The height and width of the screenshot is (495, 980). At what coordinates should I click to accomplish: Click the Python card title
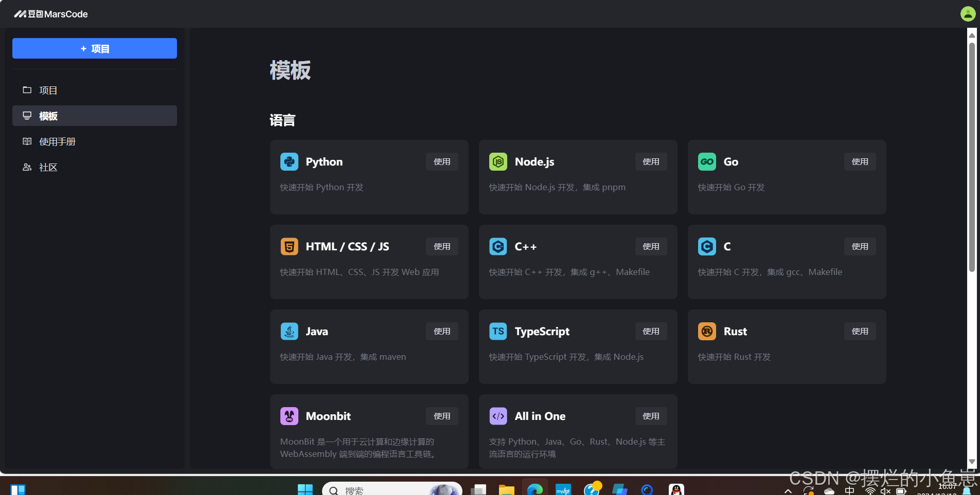point(324,162)
